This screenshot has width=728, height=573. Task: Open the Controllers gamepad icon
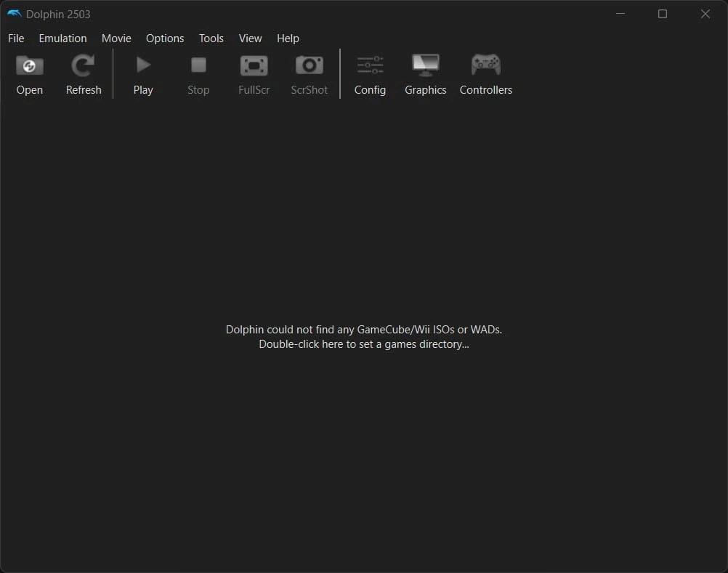485,66
